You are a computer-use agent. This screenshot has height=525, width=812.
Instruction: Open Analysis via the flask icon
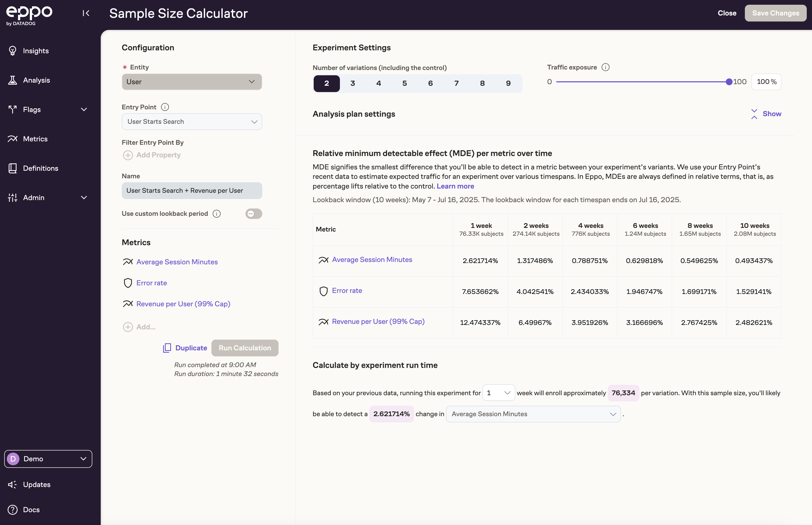[13, 80]
